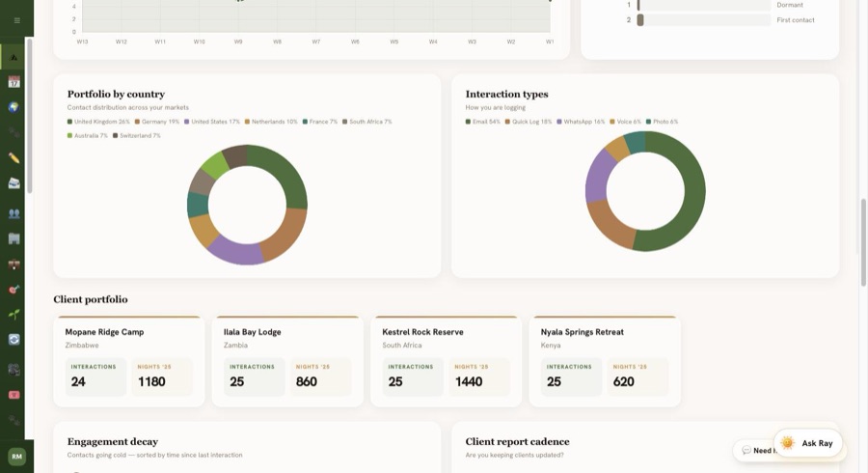
Task: Open the pencil icon in the sidebar
Action: (x=14, y=158)
